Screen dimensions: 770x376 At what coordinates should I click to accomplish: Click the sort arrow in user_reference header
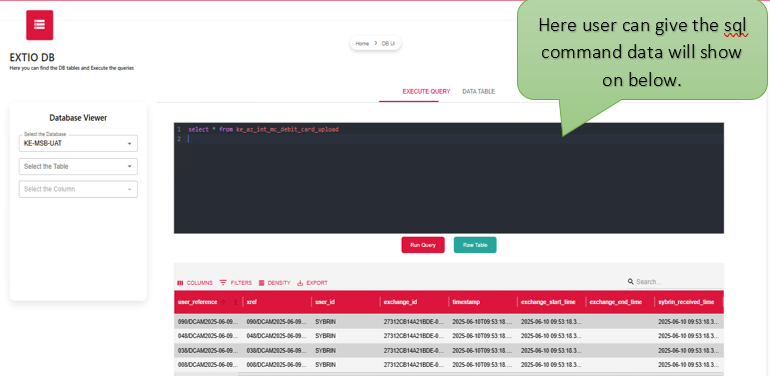[x=224, y=302]
